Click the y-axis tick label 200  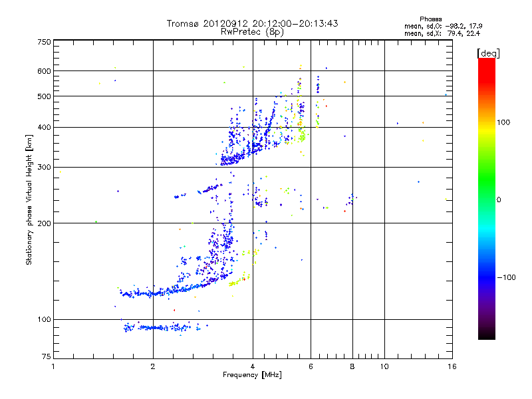(44, 223)
